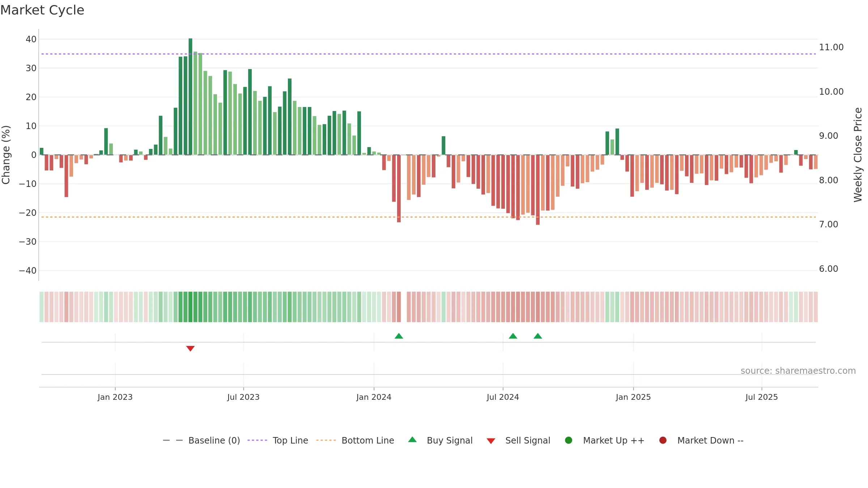Click the 11.00 price axis label
Viewport: 868px width, 488px height.
tap(831, 47)
